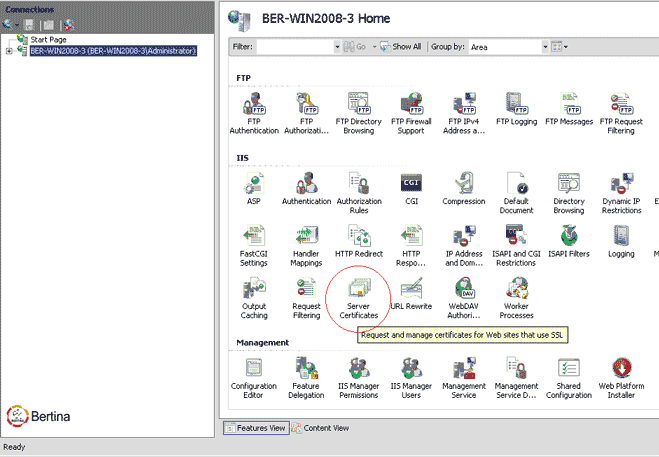Switch to Content View tab
Viewport: 659px width, 457px height.
(321, 428)
